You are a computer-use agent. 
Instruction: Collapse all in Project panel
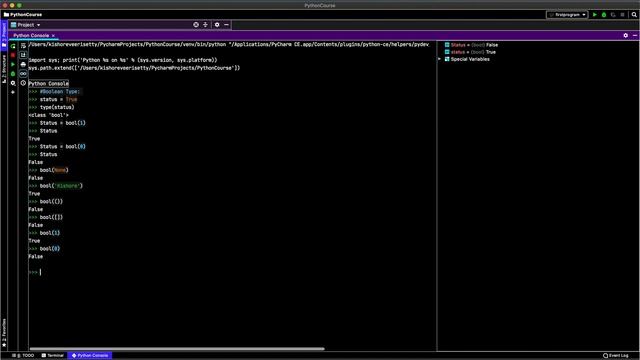tap(205, 25)
